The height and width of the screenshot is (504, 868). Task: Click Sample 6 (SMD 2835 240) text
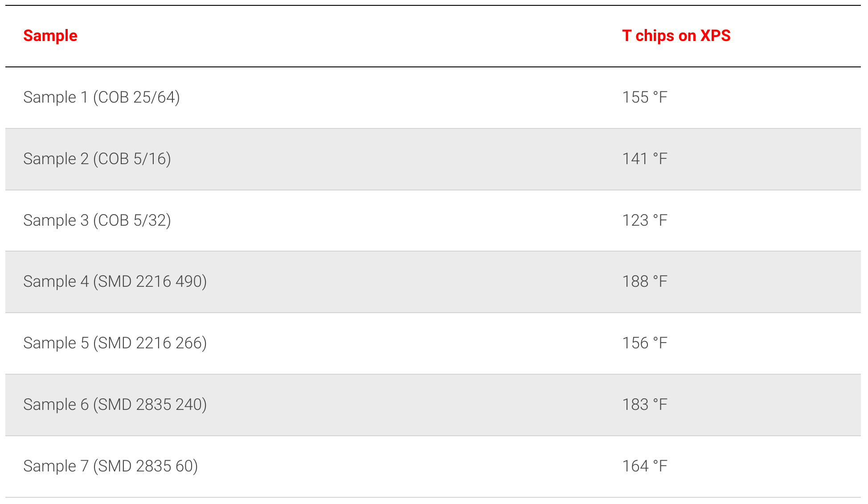pos(115,405)
